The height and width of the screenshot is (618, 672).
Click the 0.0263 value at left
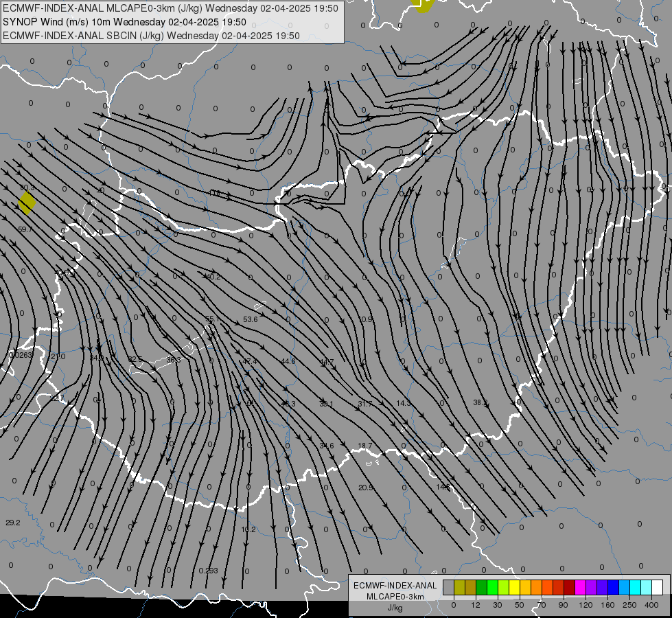[21, 355]
